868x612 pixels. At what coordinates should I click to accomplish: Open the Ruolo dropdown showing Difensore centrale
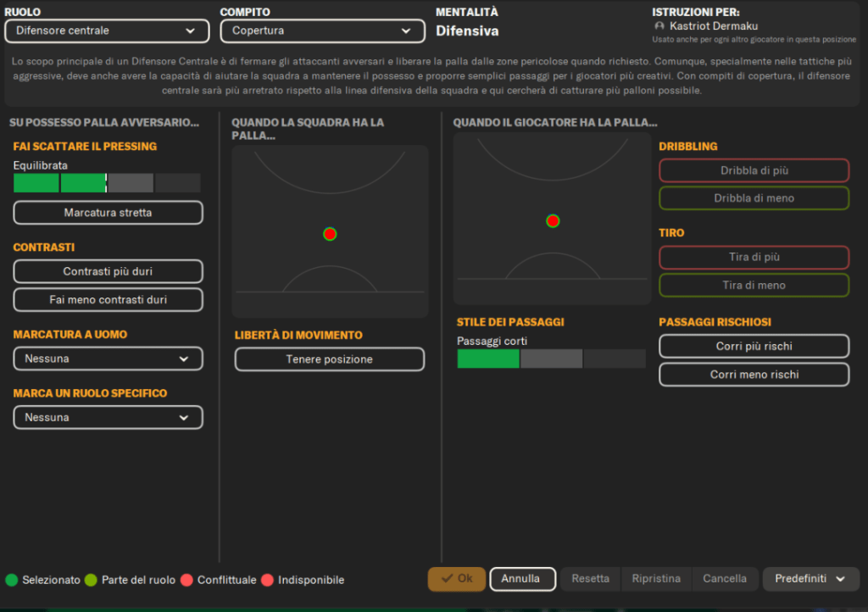107,31
